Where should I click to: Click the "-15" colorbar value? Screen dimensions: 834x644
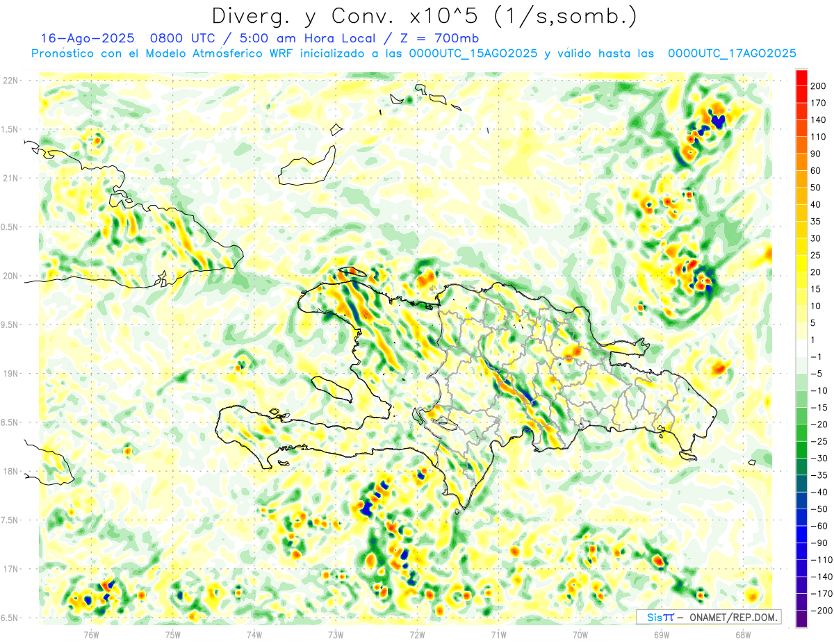pos(818,408)
